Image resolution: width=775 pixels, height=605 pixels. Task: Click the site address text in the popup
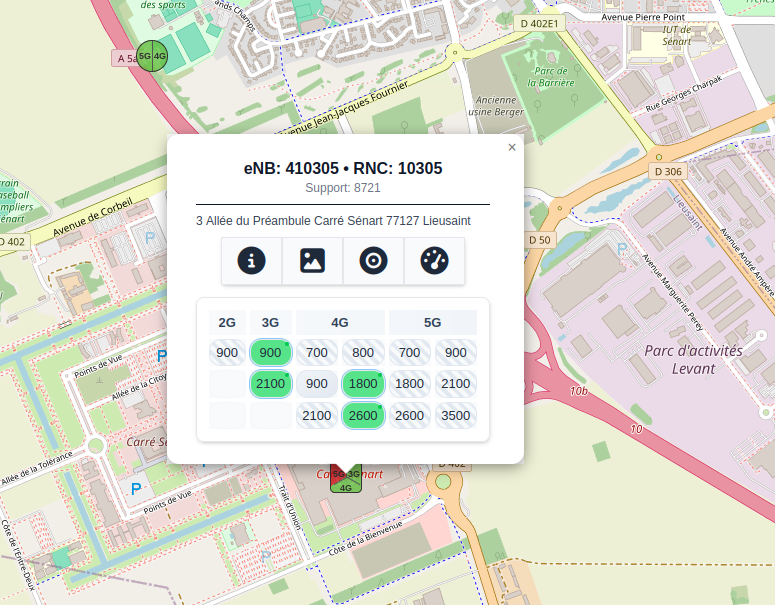333,220
